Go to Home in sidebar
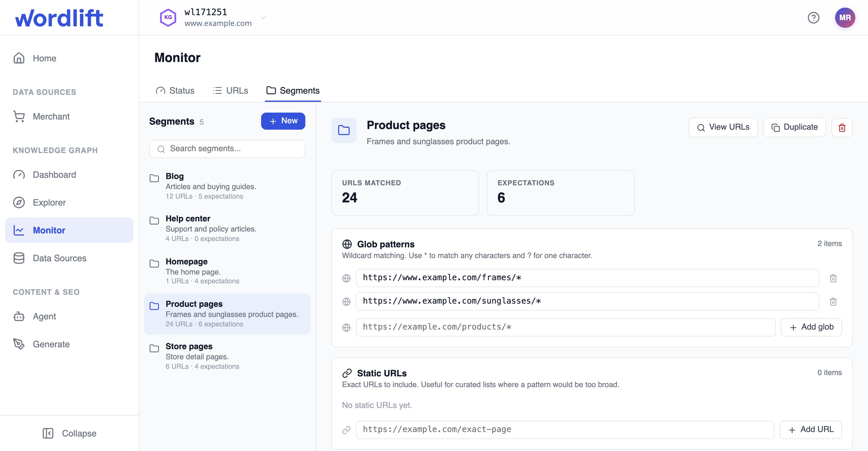The height and width of the screenshot is (451, 868). pos(69,58)
